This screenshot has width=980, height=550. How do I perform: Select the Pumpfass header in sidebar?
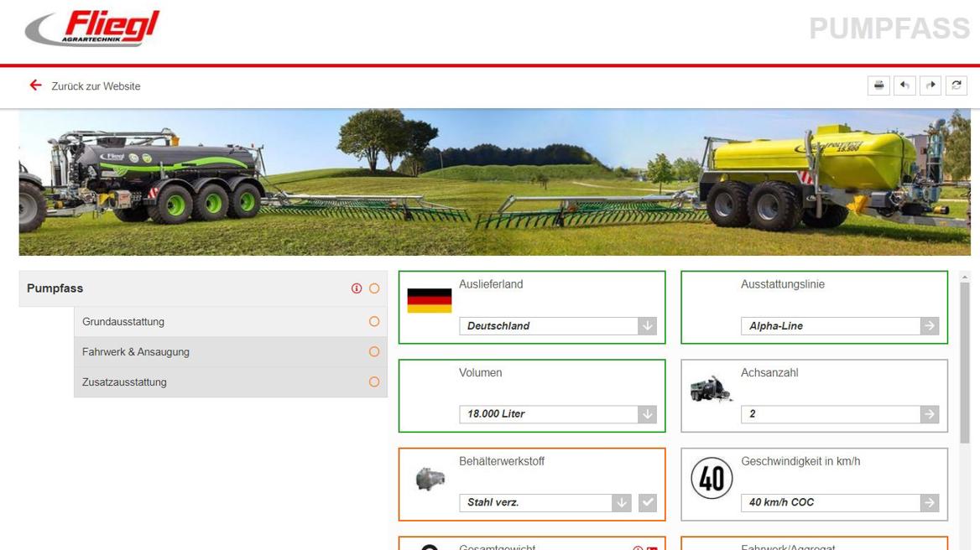pos(55,288)
